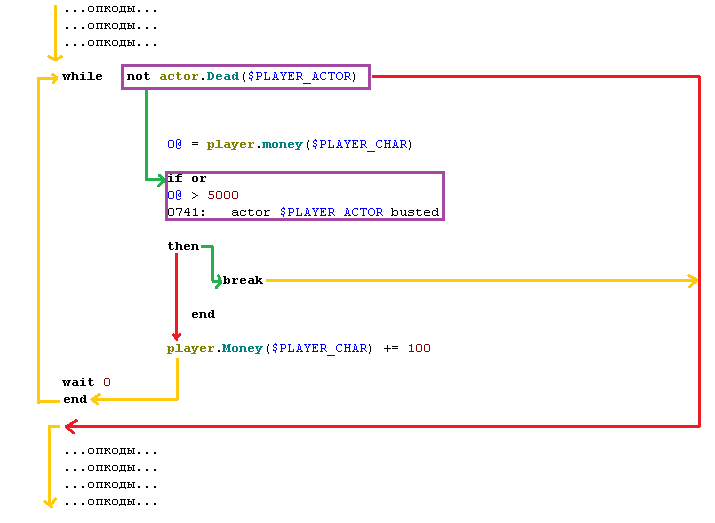Select the '0@ > 5000' condition
The width and height of the screenshot is (715, 523).
203,195
